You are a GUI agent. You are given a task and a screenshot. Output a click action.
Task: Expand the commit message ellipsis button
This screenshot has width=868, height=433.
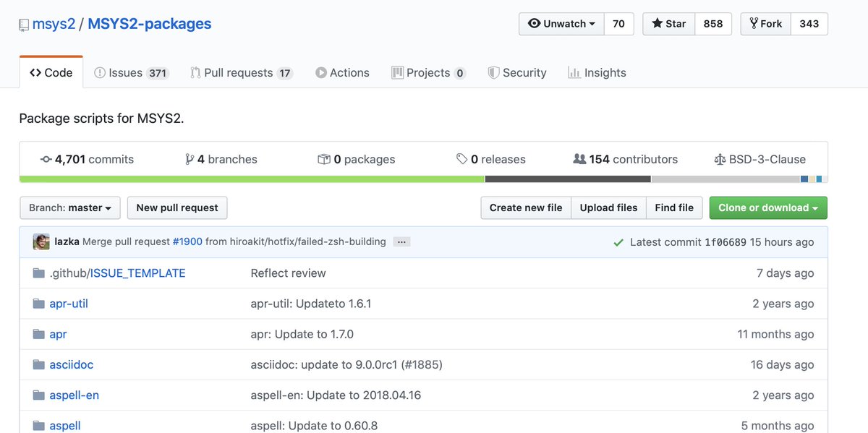tap(401, 242)
